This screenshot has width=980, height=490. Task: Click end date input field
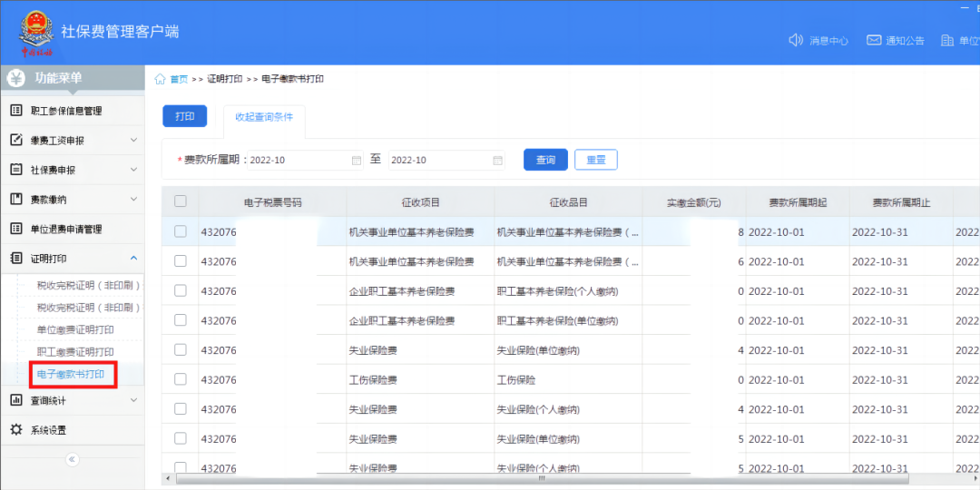tap(446, 160)
